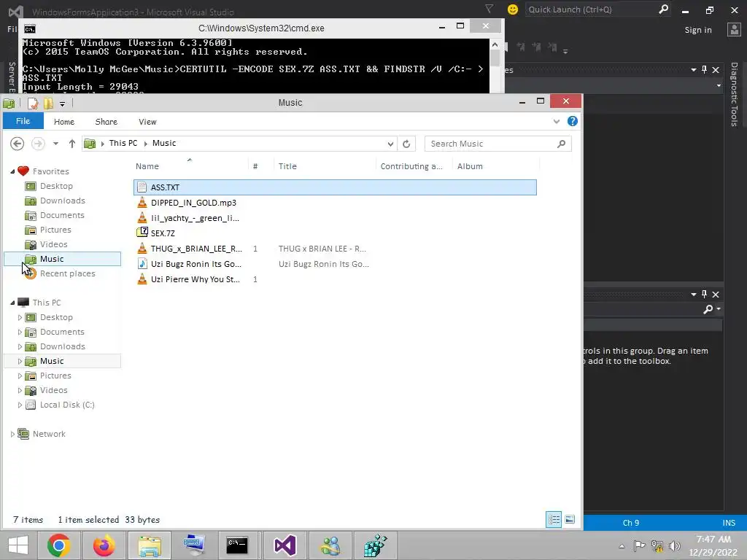The width and height of the screenshot is (747, 560).
Task: Go forward in Explorer navigation
Action: point(38,144)
